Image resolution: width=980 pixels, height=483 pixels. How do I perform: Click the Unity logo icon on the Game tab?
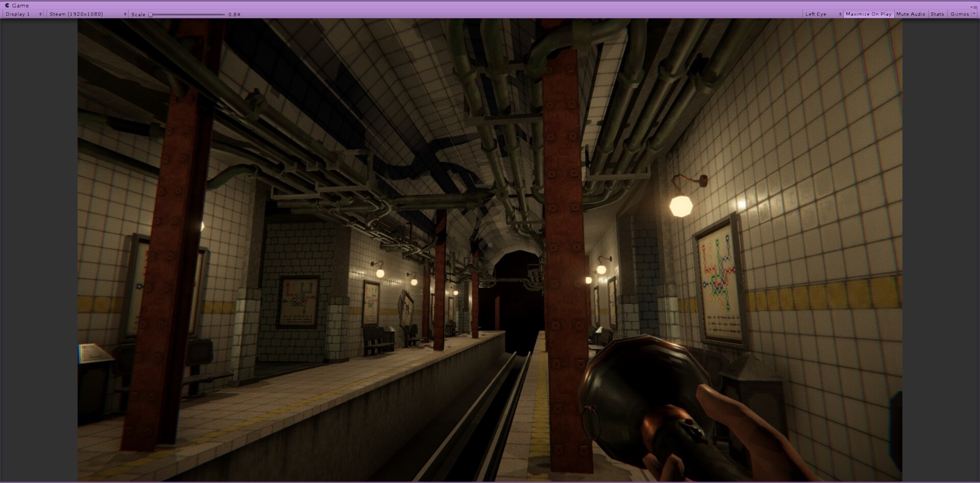pos(7,5)
